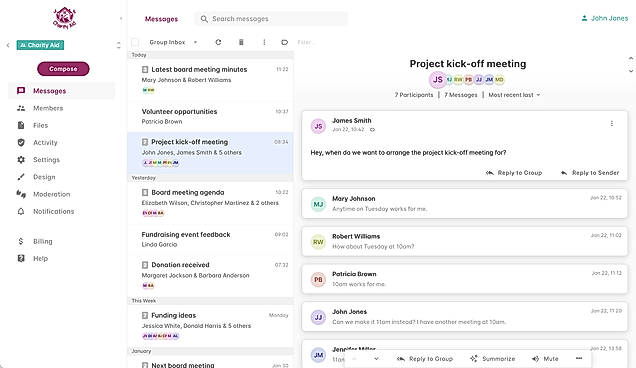636x368 pixels.
Task: Open Notifications bell in sidebar
Action: [x=21, y=211]
